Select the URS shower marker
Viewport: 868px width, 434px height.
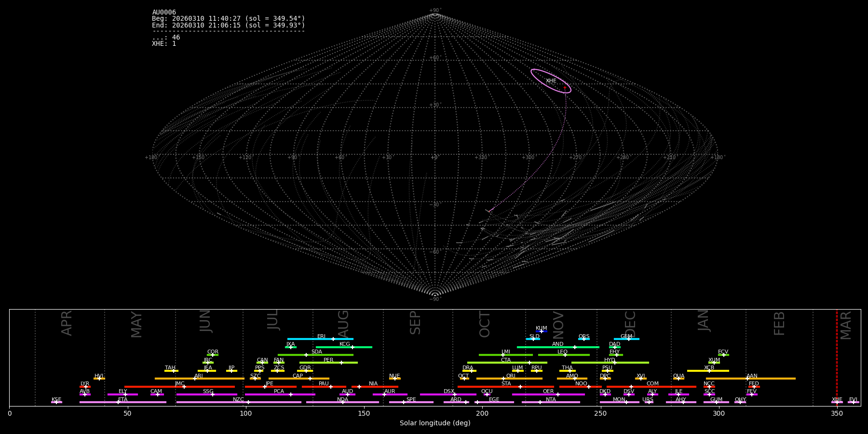(649, 402)
